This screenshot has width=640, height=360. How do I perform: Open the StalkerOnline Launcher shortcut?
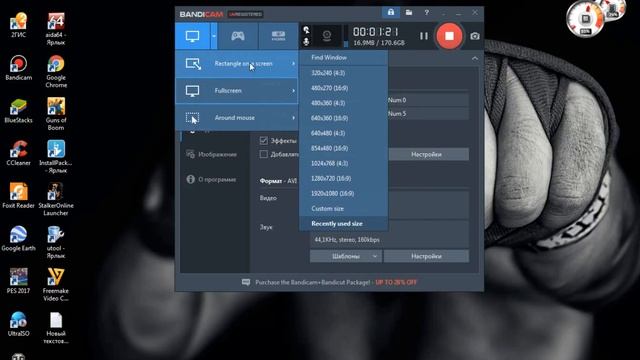[56, 200]
